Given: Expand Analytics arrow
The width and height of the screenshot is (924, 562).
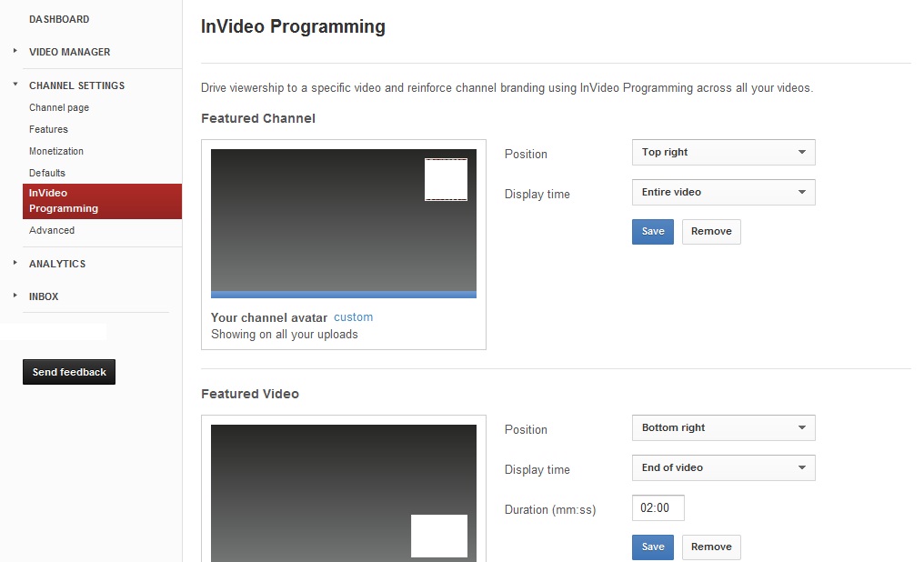Looking at the screenshot, I should (15, 263).
